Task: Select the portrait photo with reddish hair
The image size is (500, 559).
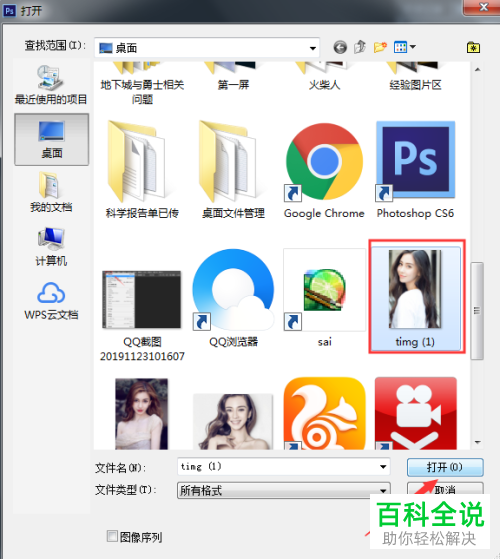Action: [x=142, y=414]
